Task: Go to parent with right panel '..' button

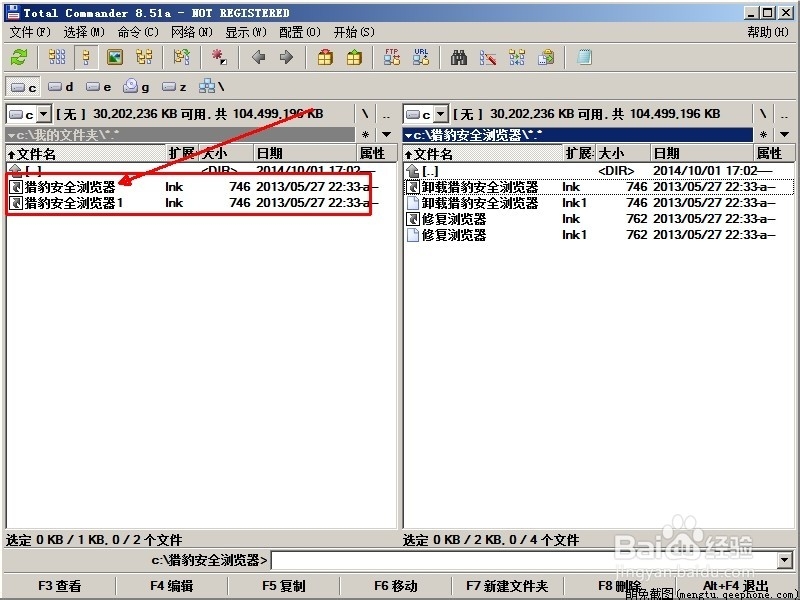Action: tap(785, 114)
